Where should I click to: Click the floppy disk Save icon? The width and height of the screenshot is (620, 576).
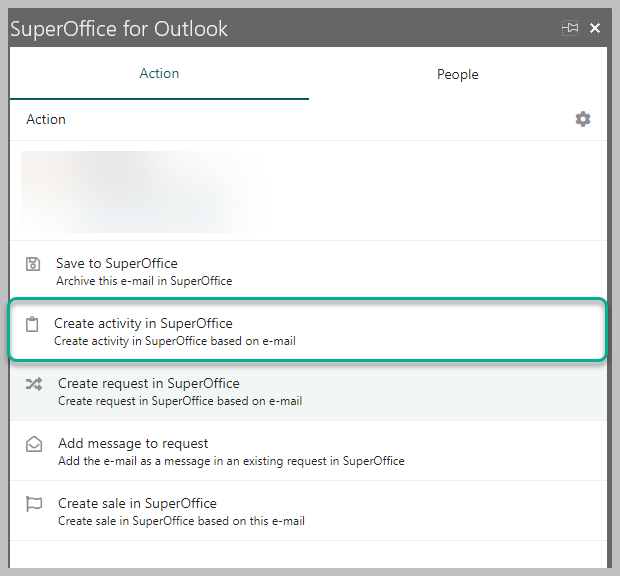(x=33, y=264)
